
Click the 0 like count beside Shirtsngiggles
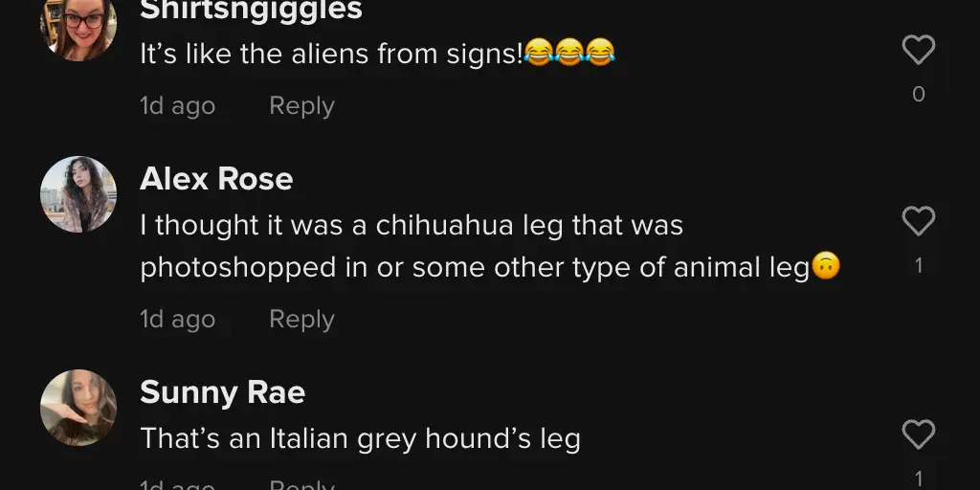coord(918,95)
